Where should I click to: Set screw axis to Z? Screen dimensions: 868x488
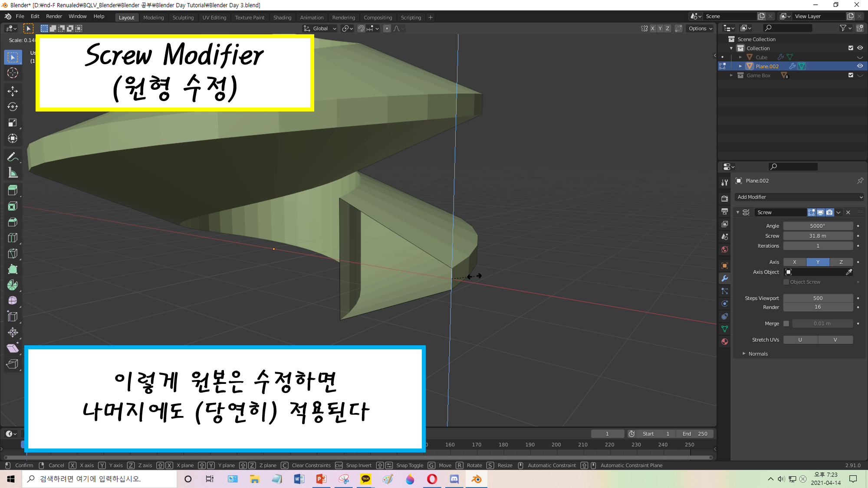tap(841, 262)
